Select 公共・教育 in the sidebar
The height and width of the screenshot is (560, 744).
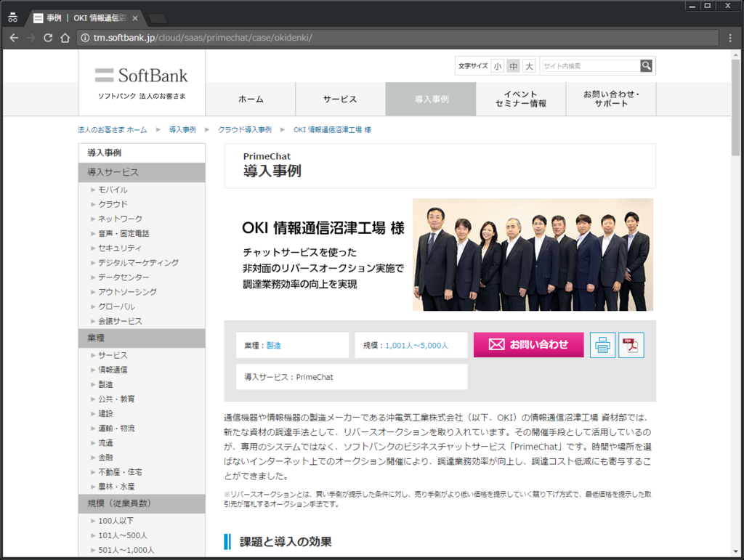coord(117,399)
